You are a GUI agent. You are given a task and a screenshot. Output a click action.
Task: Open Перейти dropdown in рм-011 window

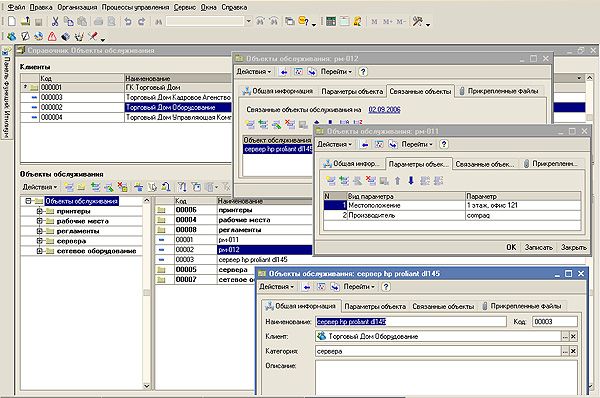coord(417,145)
